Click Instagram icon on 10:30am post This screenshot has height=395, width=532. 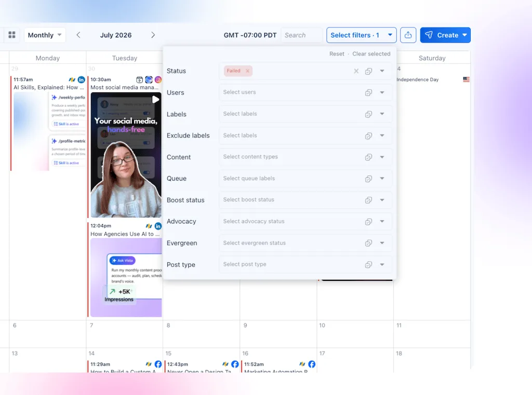[x=158, y=80]
